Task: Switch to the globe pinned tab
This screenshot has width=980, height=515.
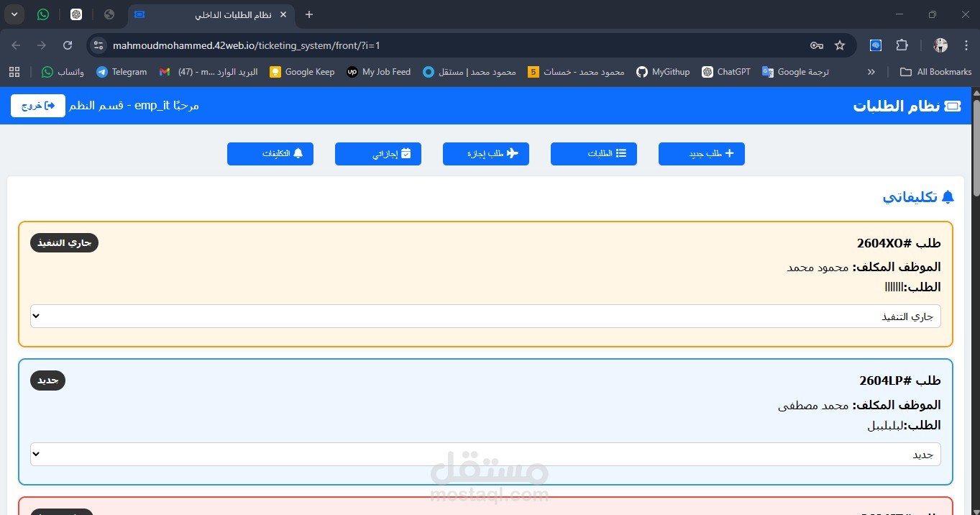Action: click(x=109, y=14)
